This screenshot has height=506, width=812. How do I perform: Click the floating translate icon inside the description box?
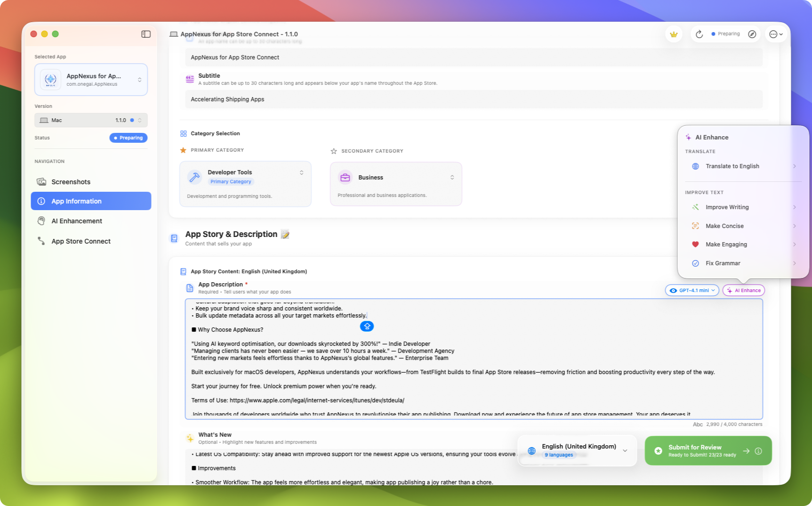tap(367, 326)
